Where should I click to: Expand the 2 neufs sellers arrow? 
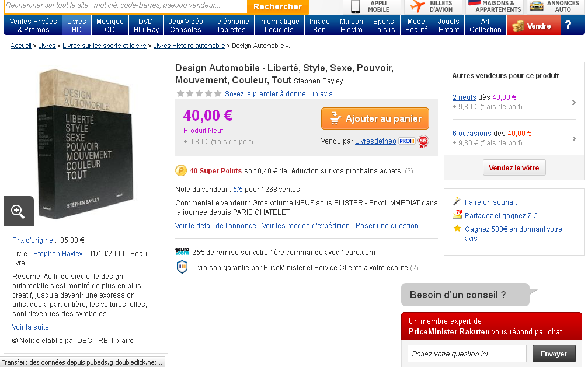pos(574,103)
